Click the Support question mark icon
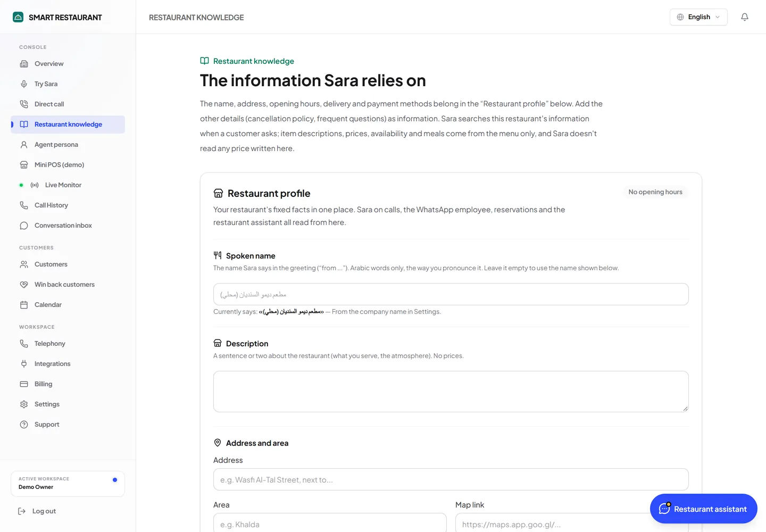This screenshot has height=532, width=766. (x=24, y=425)
